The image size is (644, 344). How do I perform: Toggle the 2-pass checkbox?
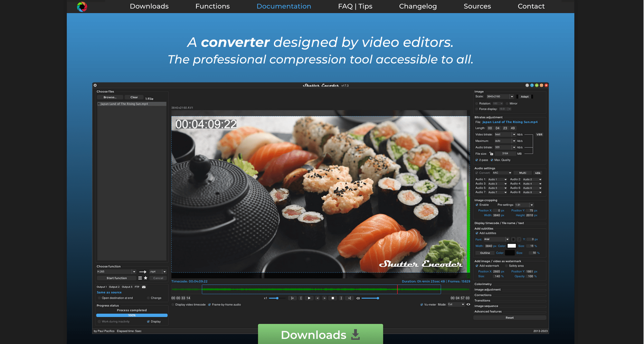click(477, 160)
